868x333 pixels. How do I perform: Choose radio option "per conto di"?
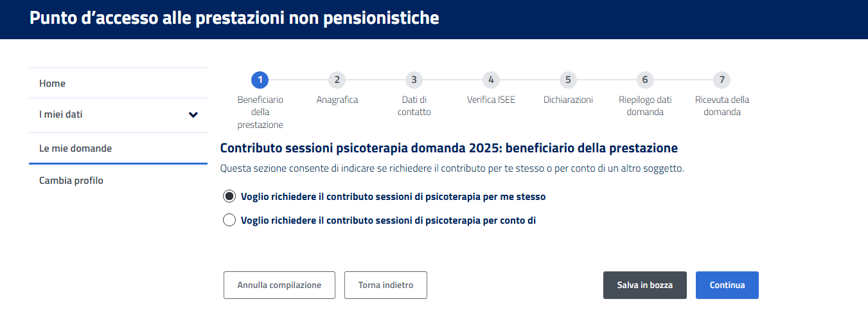(229, 221)
